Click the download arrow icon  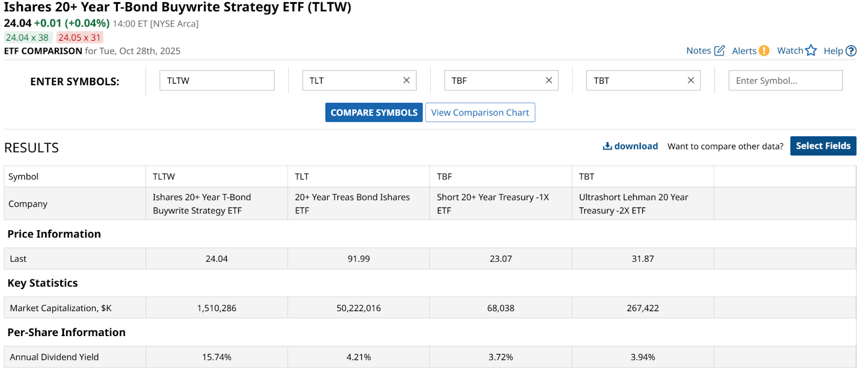[x=608, y=146]
